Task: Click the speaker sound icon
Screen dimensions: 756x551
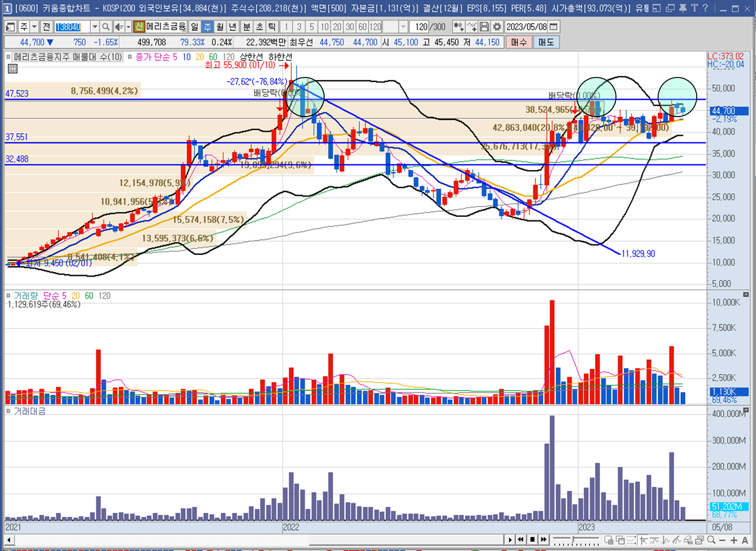Action: (119, 27)
